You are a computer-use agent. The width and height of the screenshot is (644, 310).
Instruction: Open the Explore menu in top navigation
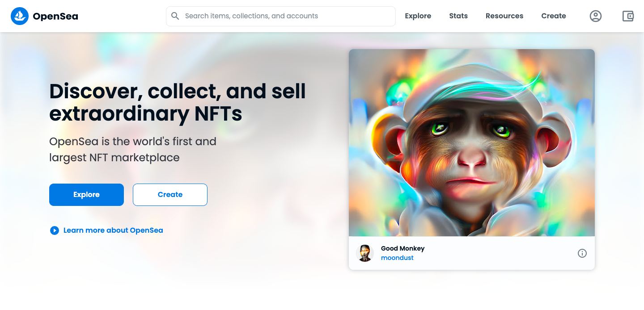pyautogui.click(x=418, y=16)
